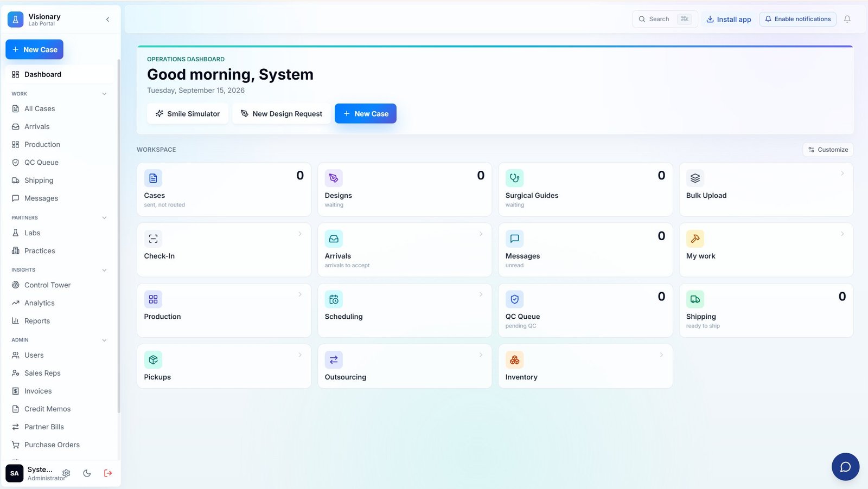Click the Arrivals card inbox icon

(x=334, y=239)
